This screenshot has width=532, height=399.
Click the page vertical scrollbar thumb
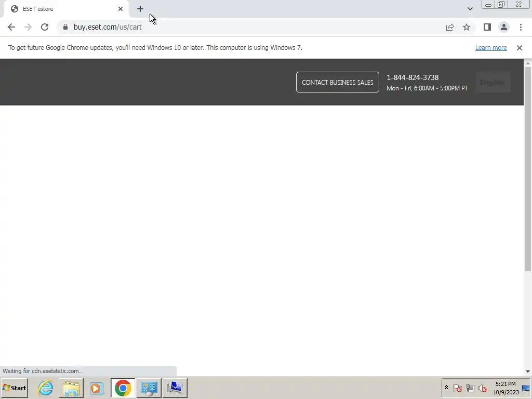[528, 169]
